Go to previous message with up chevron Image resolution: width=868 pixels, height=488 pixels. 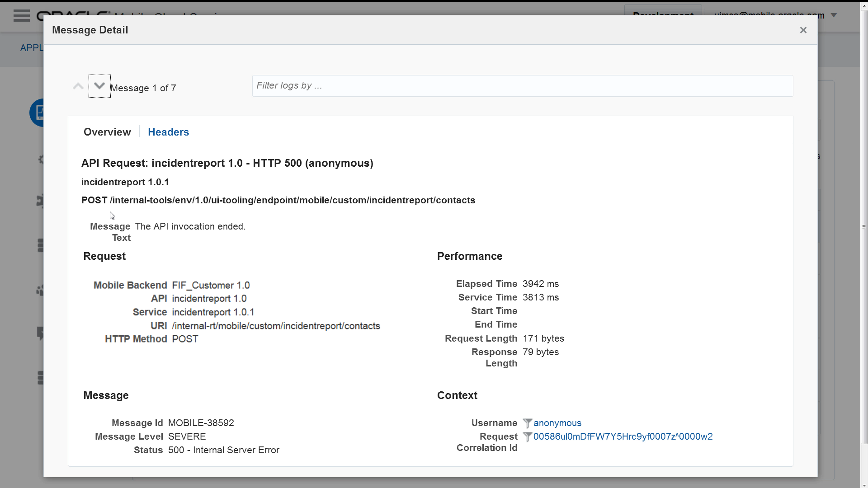pos(78,86)
